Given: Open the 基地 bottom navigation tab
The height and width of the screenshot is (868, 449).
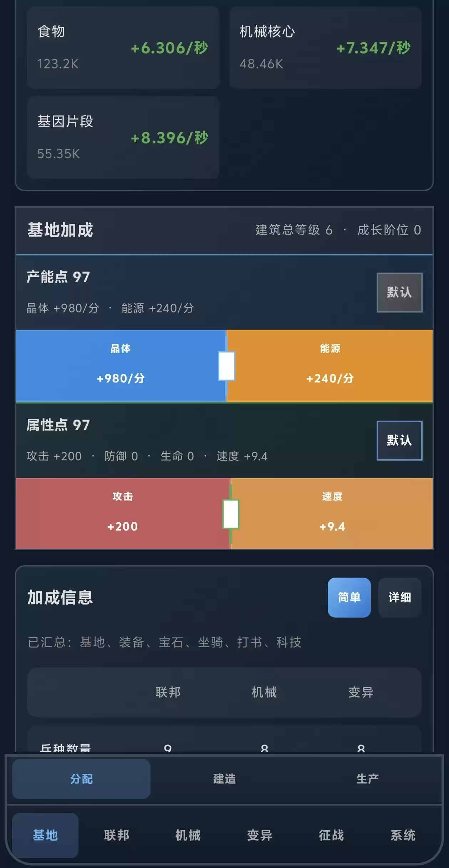Looking at the screenshot, I should [x=45, y=835].
